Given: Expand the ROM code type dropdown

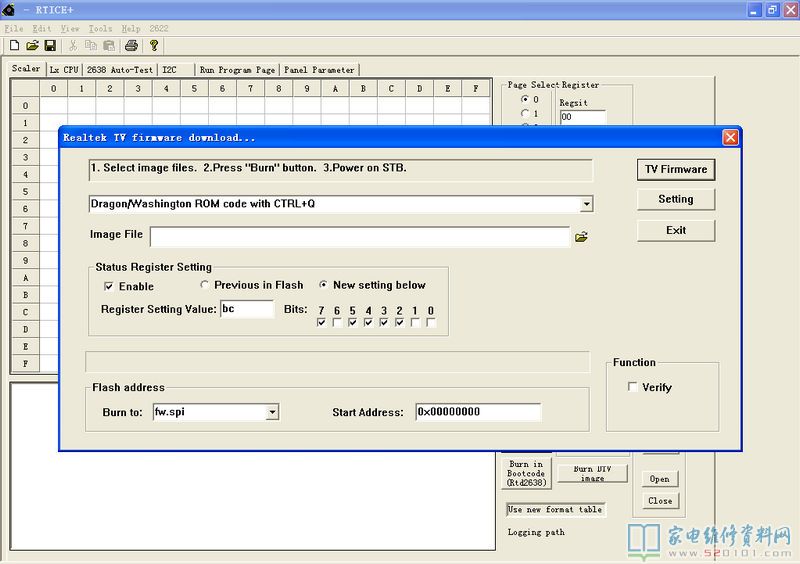Looking at the screenshot, I should point(586,204).
